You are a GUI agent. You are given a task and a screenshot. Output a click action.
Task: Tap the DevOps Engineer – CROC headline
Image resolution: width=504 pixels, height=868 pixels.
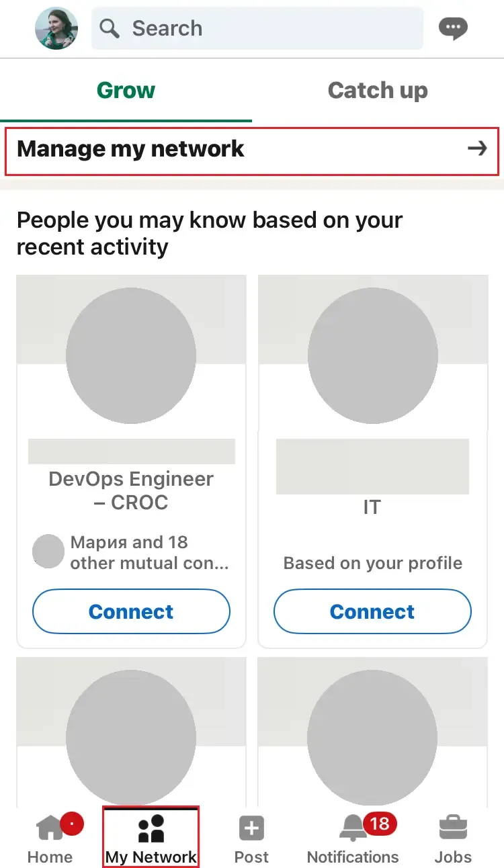pos(131,490)
